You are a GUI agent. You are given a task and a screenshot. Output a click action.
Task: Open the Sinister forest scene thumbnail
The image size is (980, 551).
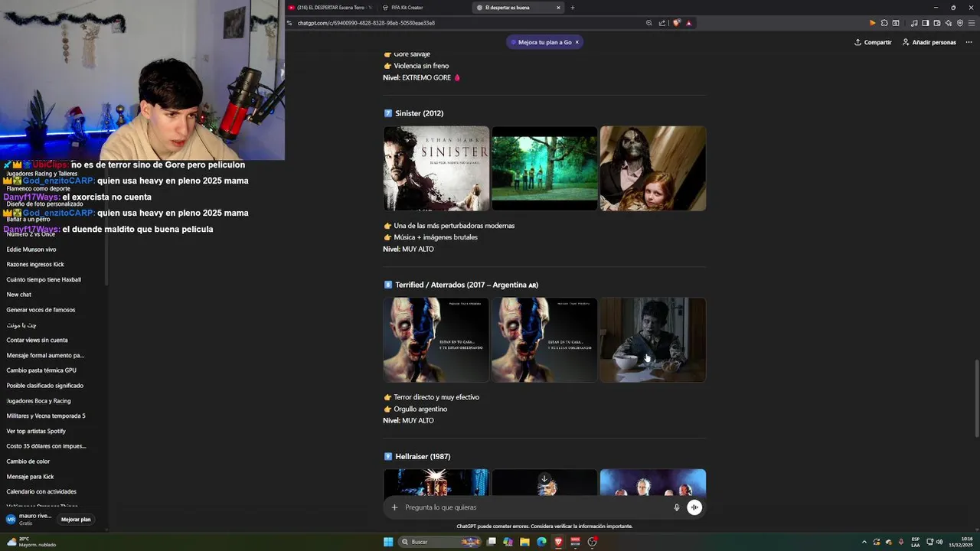544,168
